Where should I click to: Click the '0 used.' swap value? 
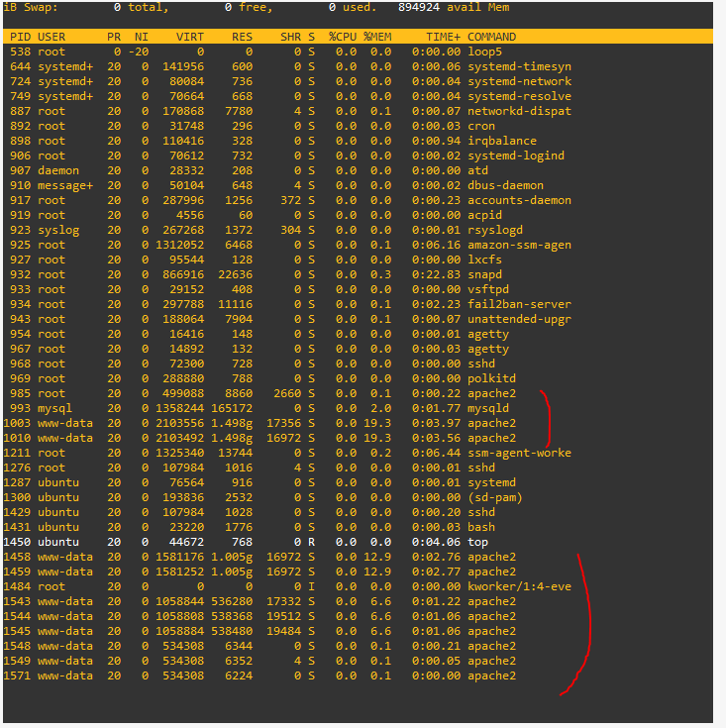[x=353, y=7]
